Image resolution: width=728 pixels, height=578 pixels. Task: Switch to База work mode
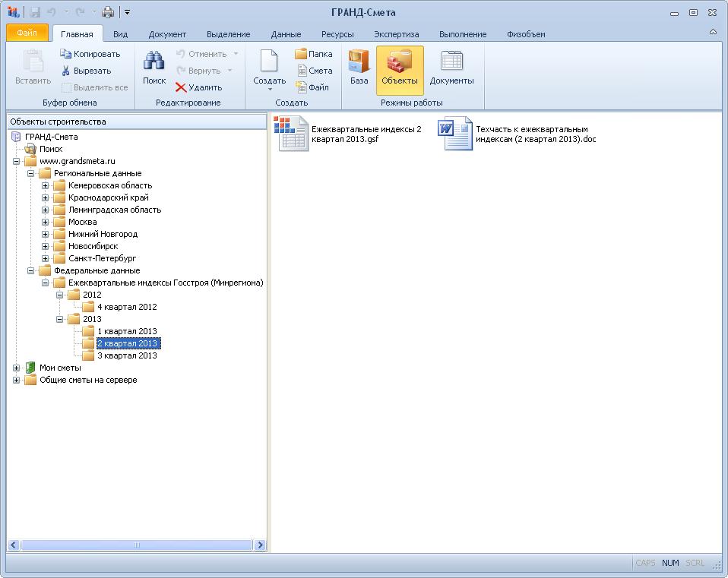[359, 68]
